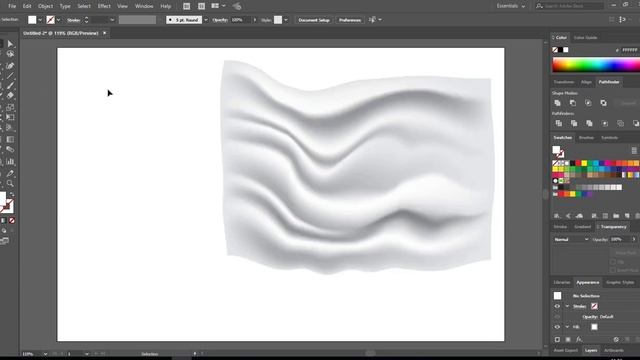Click Minus Front shape mode icon
640x360 pixels.
(573, 103)
